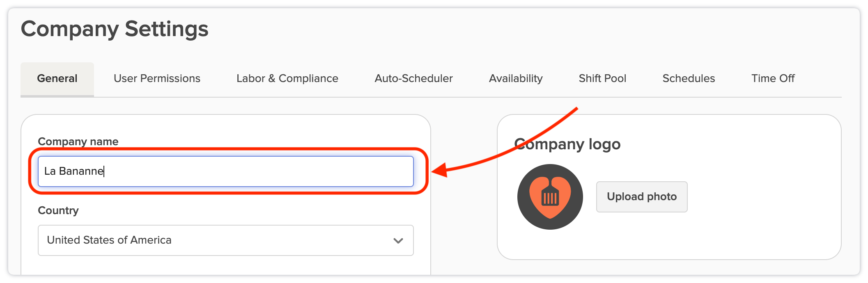Click the United States of America text
Viewport: 868px width, 283px height.
tap(109, 240)
